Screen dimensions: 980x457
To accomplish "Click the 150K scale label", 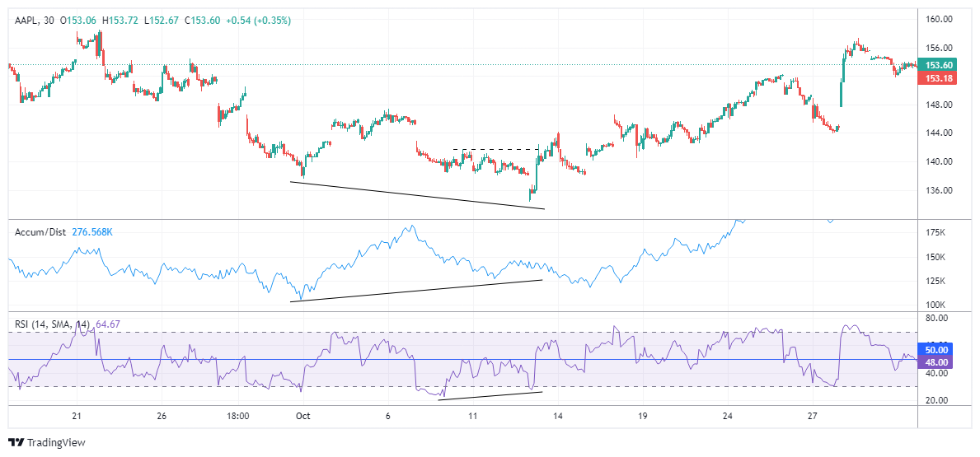I will click(x=935, y=257).
